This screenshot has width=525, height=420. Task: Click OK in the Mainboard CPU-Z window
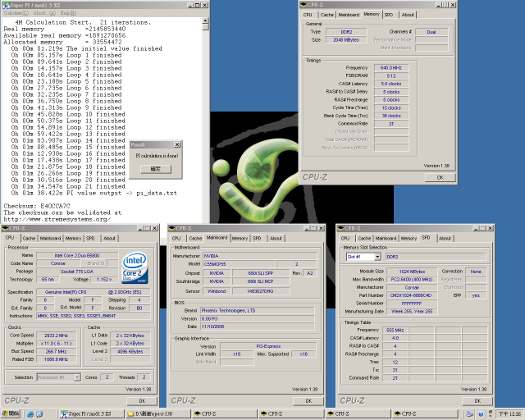tap(308, 400)
